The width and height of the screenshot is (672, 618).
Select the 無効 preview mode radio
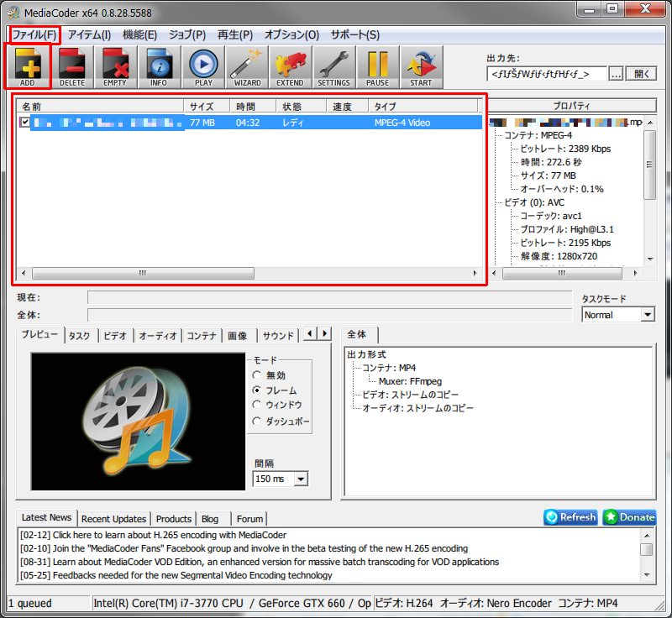coord(257,375)
